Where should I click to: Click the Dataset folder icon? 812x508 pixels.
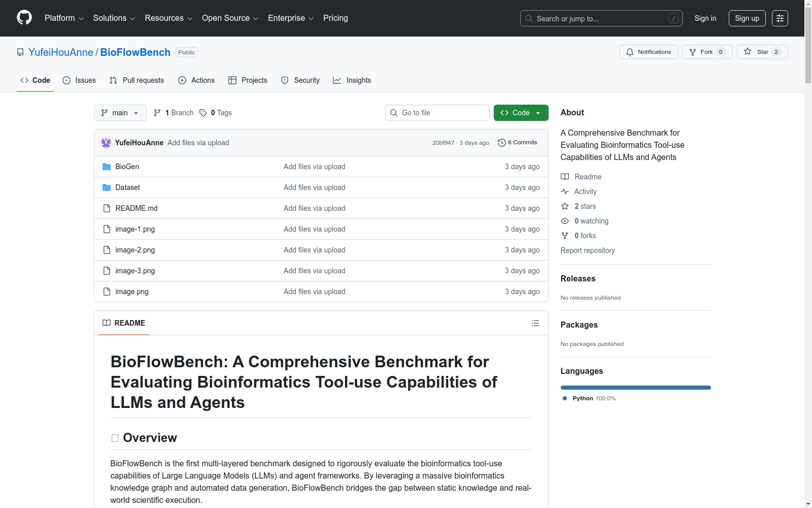pos(107,187)
